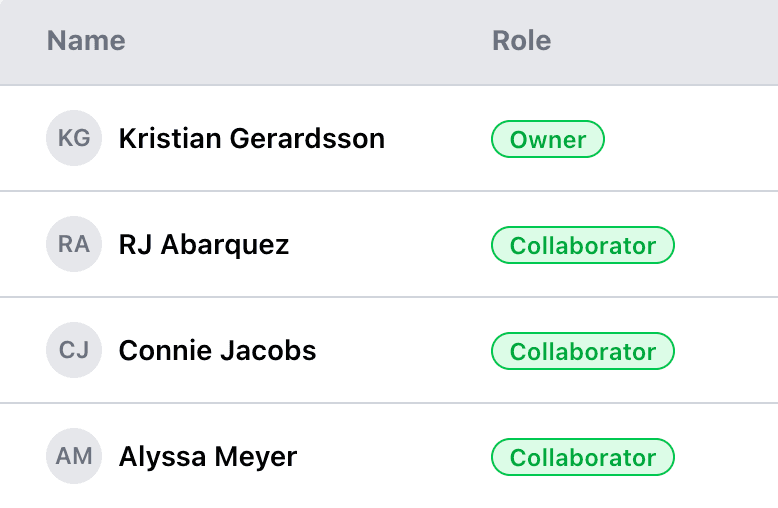Image resolution: width=778 pixels, height=508 pixels.
Task: Click RJ Abarquez's Collaborator badge
Action: point(582,245)
